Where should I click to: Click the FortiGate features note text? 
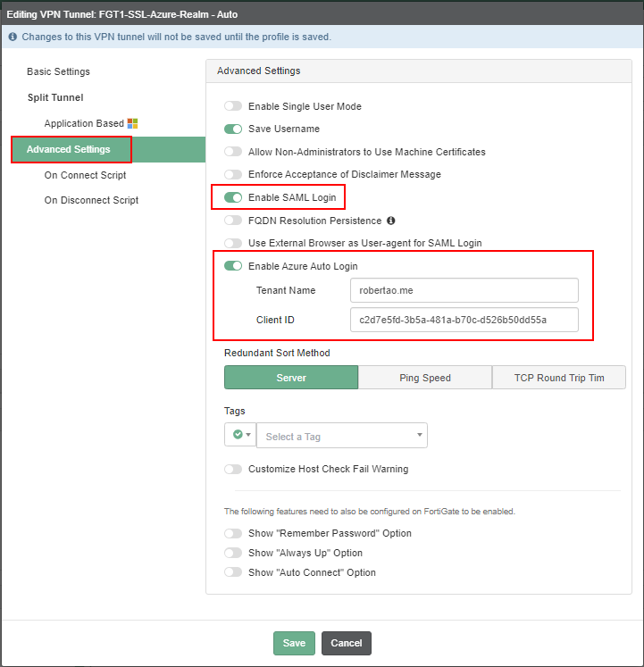[x=370, y=512]
